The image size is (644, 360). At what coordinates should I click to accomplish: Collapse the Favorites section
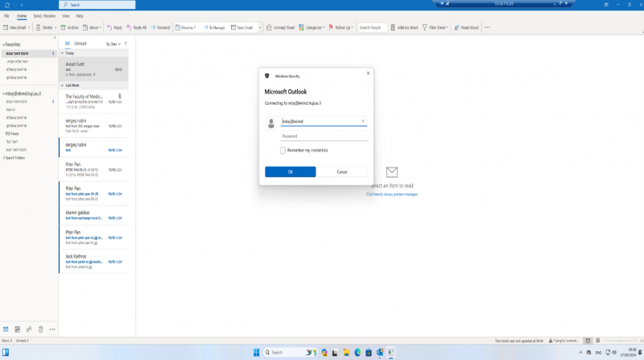click(4, 44)
